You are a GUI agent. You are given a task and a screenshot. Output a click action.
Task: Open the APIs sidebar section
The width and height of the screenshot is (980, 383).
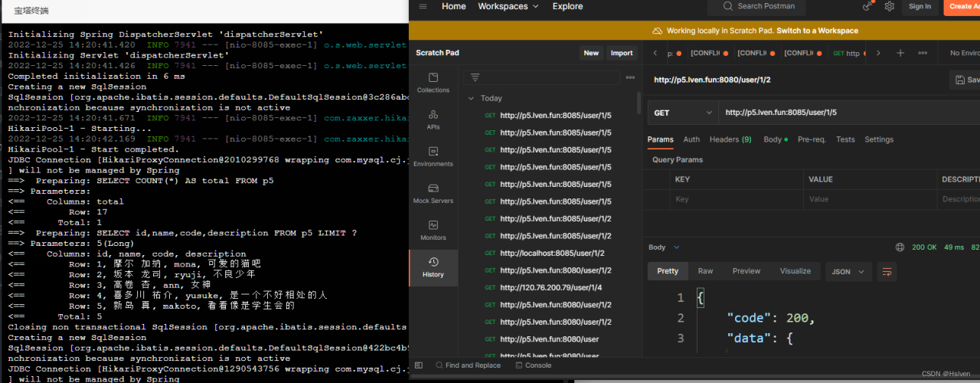click(433, 119)
